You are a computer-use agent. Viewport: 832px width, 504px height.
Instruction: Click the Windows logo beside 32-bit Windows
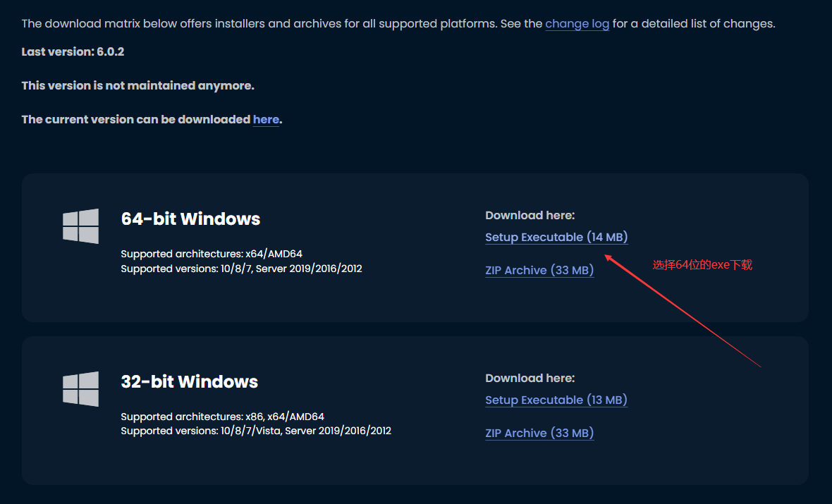80,389
